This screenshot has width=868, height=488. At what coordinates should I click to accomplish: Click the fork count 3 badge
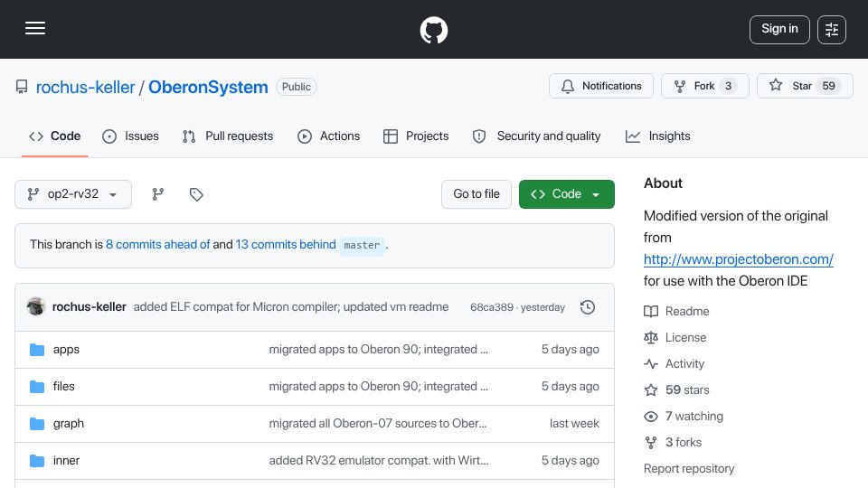point(729,86)
